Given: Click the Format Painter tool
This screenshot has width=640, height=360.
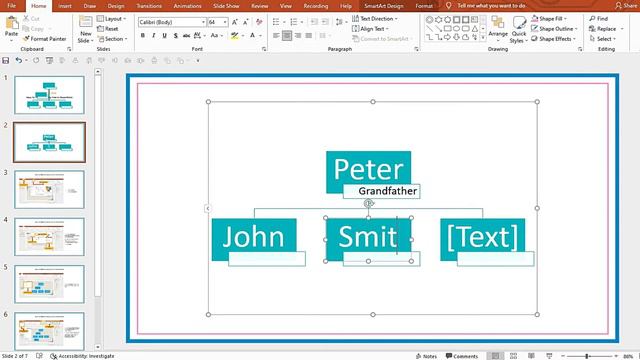Looking at the screenshot, I should click(x=45, y=39).
